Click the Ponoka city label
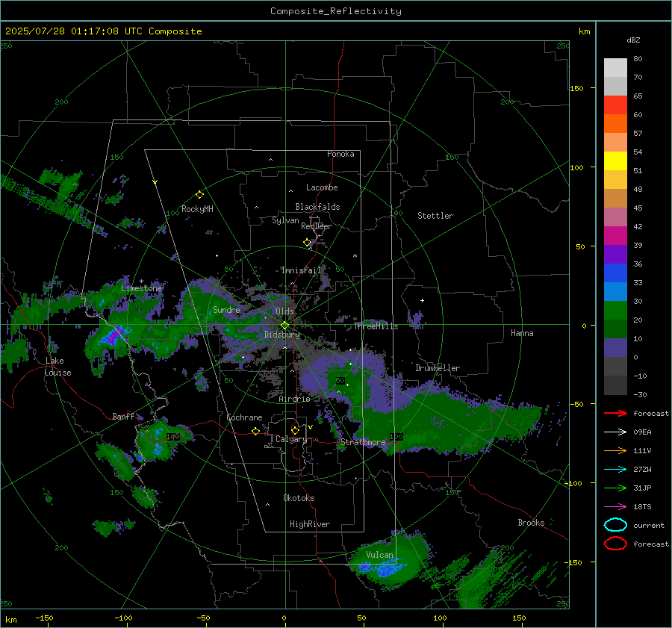 [x=340, y=155]
